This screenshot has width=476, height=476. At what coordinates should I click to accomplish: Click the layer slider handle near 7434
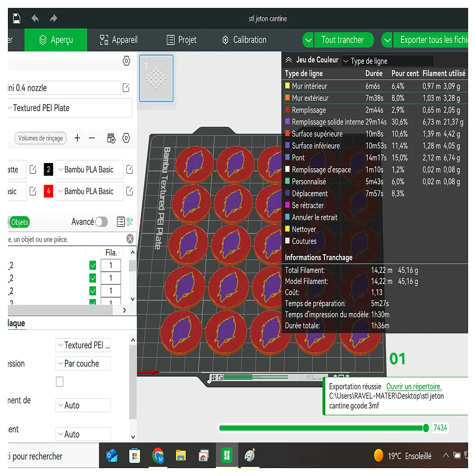pyautogui.click(x=426, y=428)
